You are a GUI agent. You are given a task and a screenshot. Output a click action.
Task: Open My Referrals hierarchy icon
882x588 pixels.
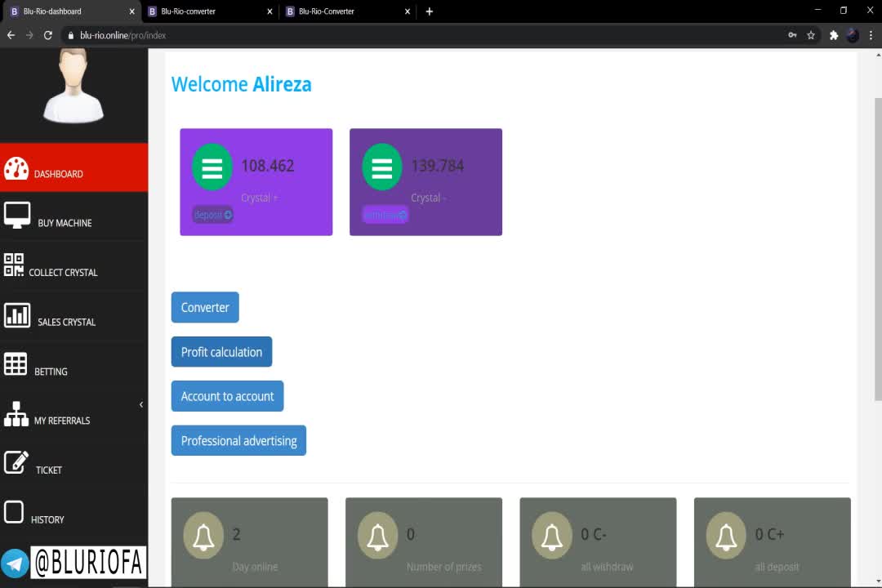(x=16, y=414)
